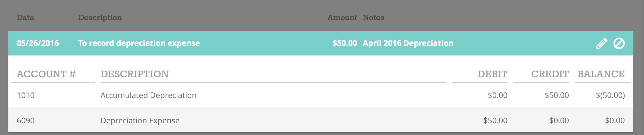Click the DEBIT column heading
This screenshot has height=135, width=644.
(492, 74)
